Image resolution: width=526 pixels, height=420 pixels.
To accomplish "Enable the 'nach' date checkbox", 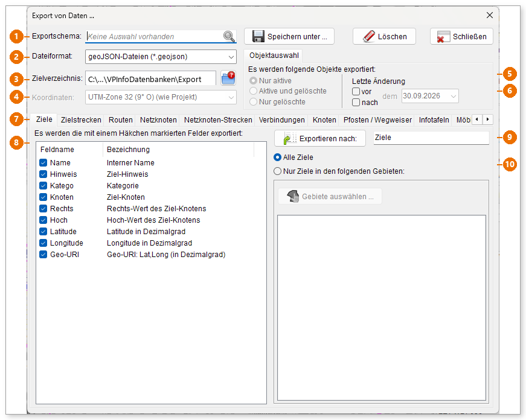I will [356, 102].
